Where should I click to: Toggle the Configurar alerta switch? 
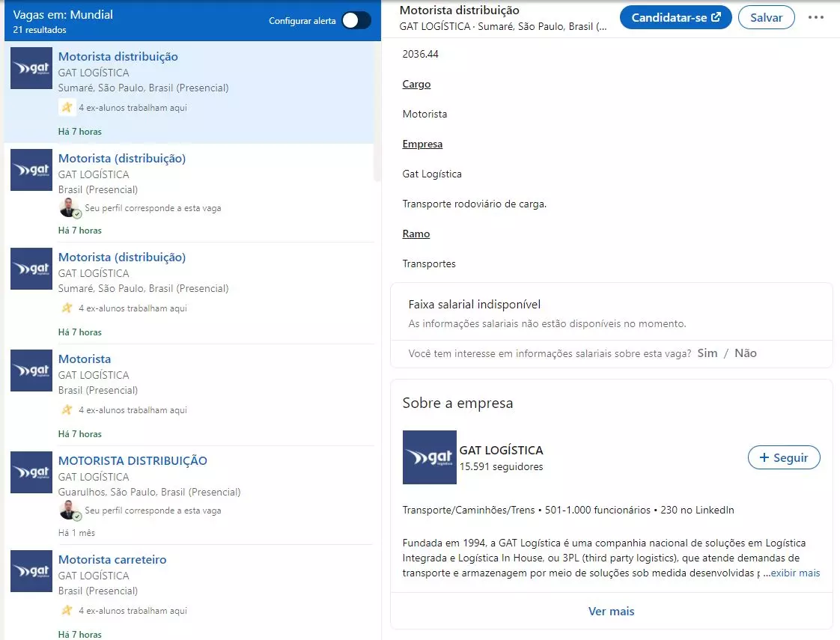pos(356,20)
